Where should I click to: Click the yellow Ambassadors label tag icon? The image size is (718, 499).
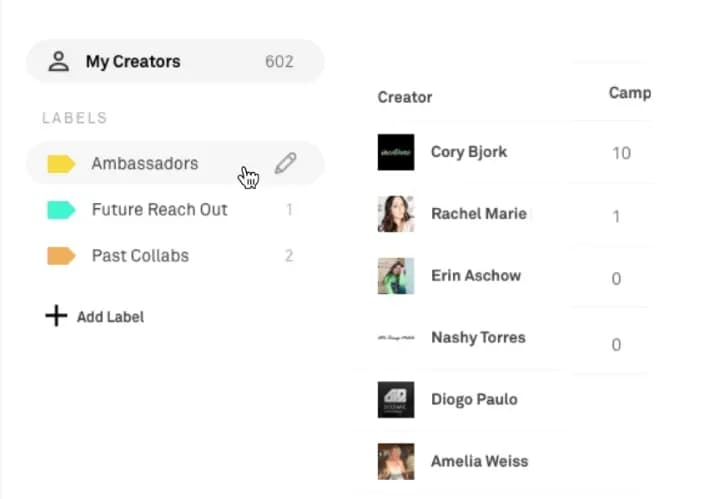[x=61, y=164]
